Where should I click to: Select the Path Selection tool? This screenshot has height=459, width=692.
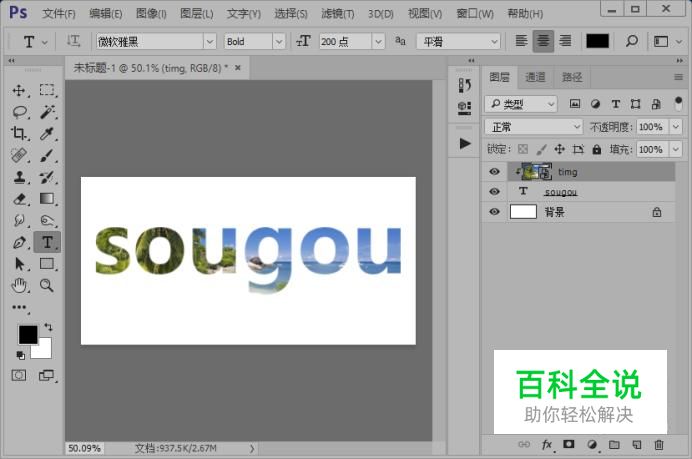(x=19, y=264)
